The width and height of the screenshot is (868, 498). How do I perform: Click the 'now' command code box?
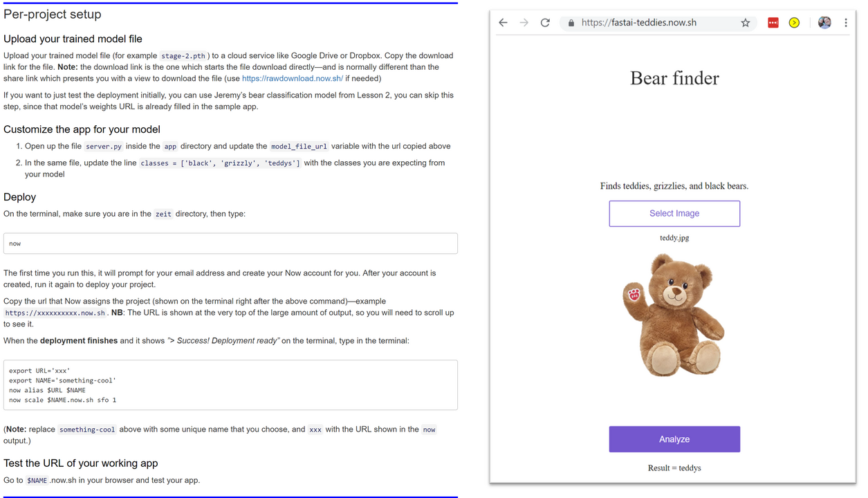(230, 243)
